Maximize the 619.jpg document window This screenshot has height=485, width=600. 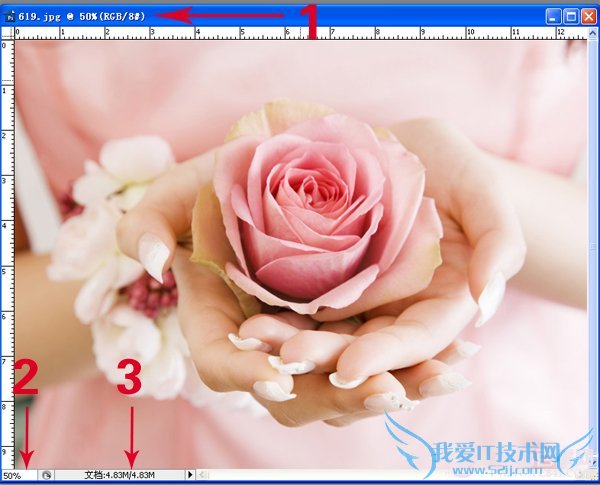pyautogui.click(x=571, y=17)
